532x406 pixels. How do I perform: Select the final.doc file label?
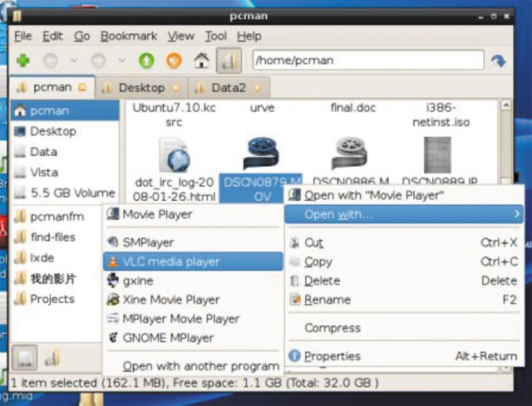coord(353,108)
